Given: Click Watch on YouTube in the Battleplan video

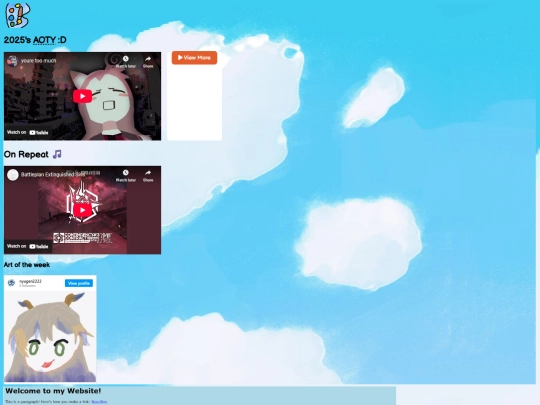Looking at the screenshot, I should pyautogui.click(x=28, y=246).
